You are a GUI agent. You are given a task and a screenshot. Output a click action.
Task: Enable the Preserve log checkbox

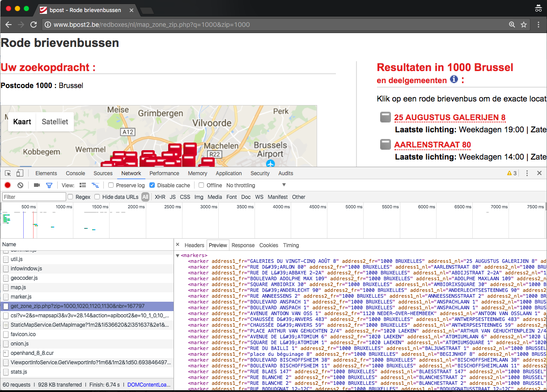click(x=111, y=185)
